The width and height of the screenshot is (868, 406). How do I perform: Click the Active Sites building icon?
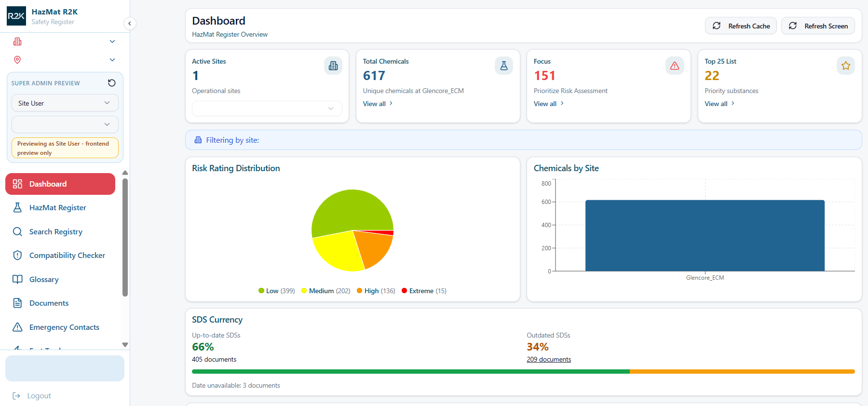point(333,66)
